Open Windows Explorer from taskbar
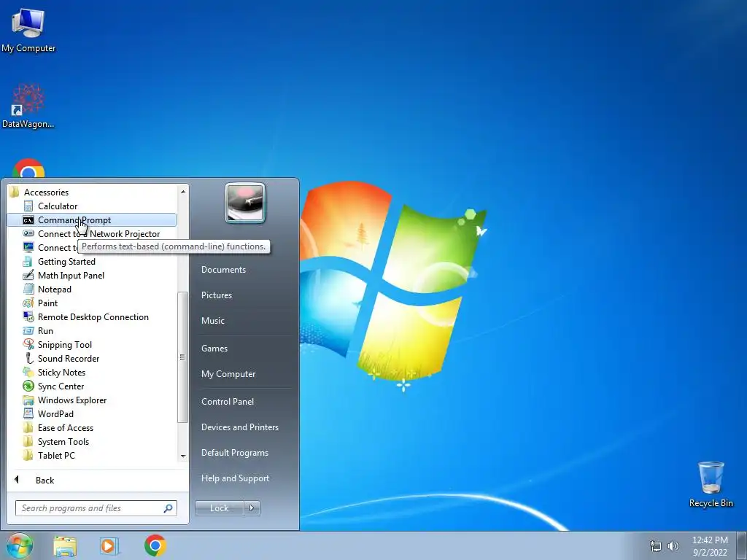 [x=65, y=545]
